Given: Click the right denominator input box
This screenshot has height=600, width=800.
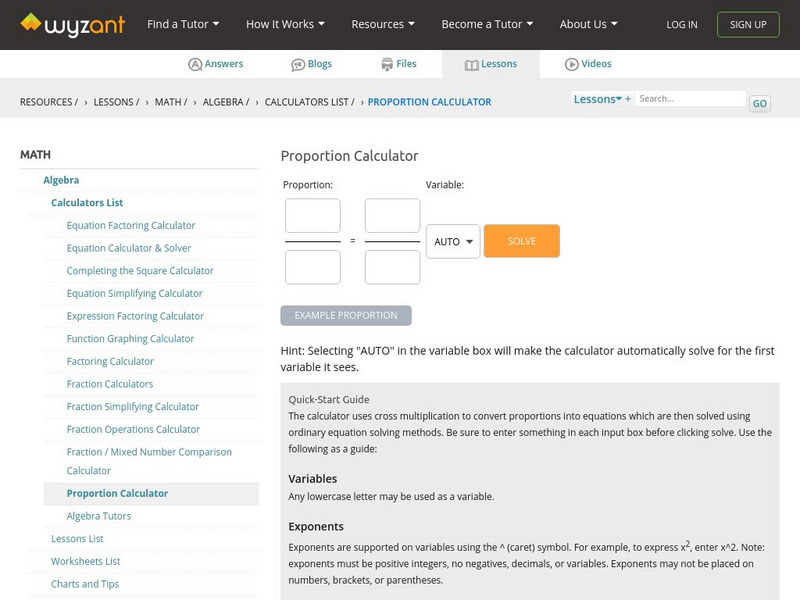Looking at the screenshot, I should pos(392,267).
